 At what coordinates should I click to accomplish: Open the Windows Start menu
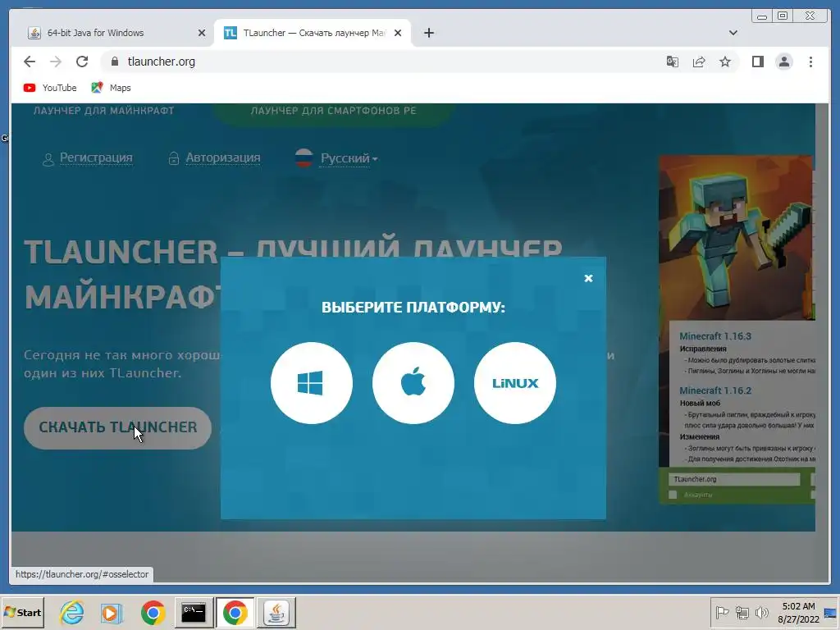22,612
